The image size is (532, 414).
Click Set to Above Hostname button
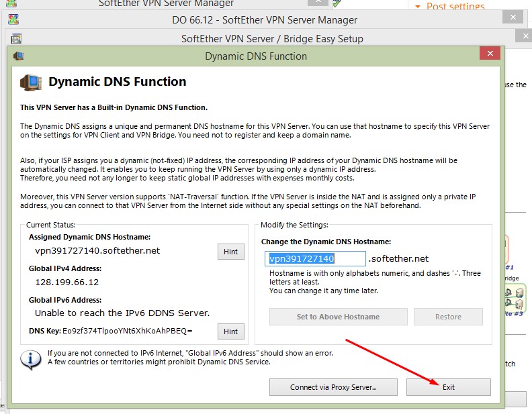click(338, 317)
